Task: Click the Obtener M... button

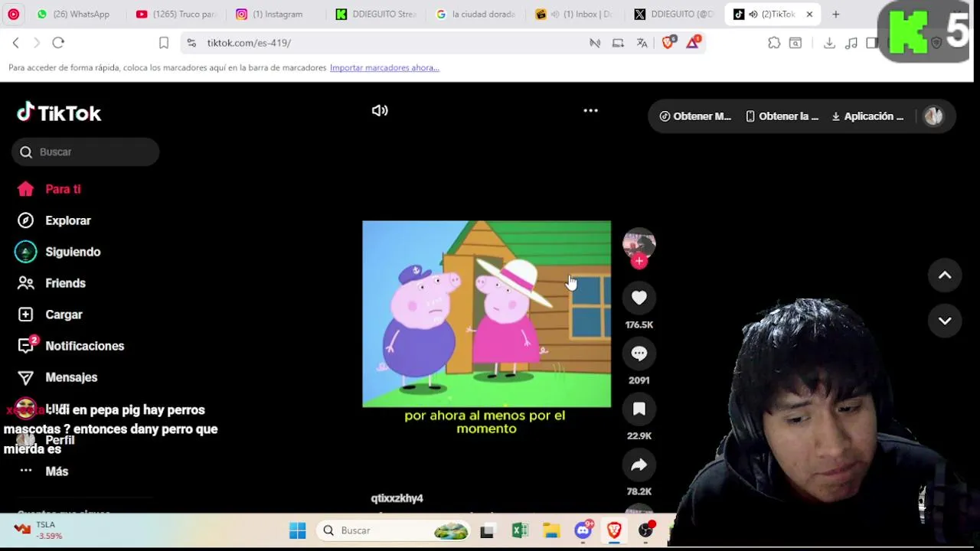Action: [x=695, y=116]
